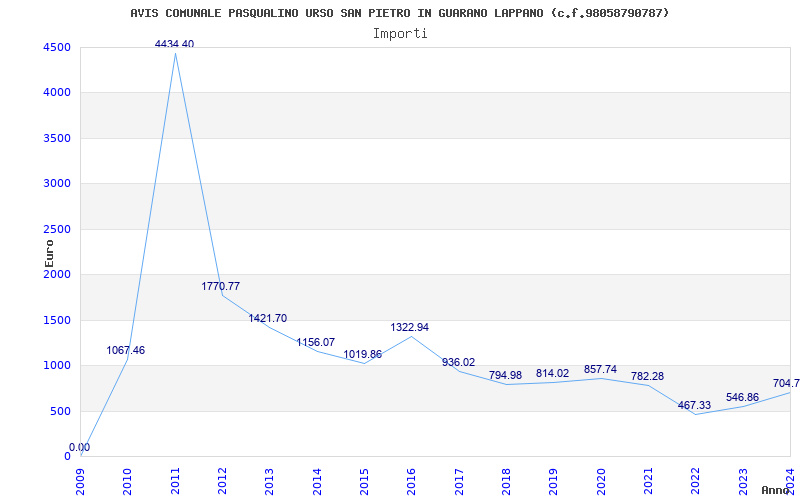Click the 1019.86 data label
800x500 pixels.
[362, 354]
